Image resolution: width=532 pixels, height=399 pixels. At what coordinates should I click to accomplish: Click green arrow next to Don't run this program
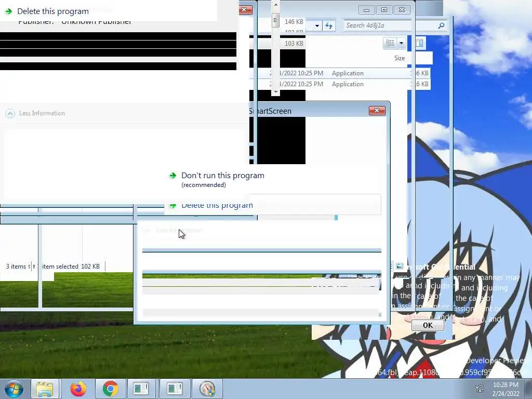[172, 176]
